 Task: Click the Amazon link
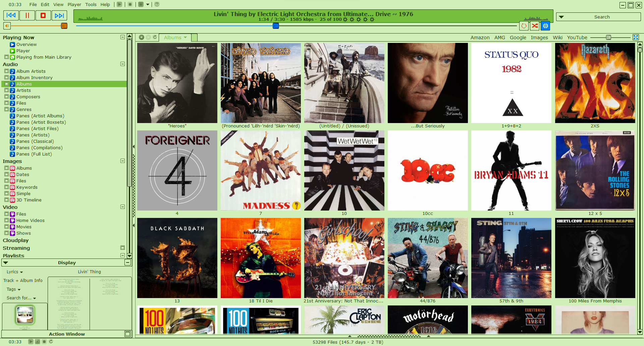480,38
